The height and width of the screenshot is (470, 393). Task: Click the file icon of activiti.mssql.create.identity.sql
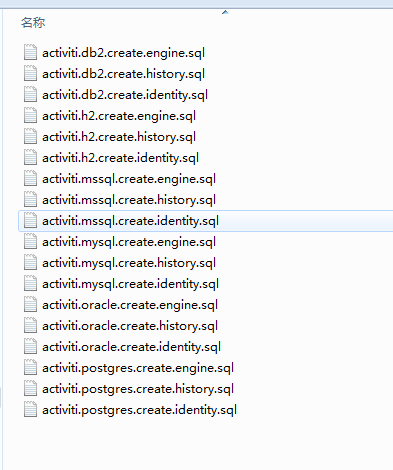(x=30, y=221)
